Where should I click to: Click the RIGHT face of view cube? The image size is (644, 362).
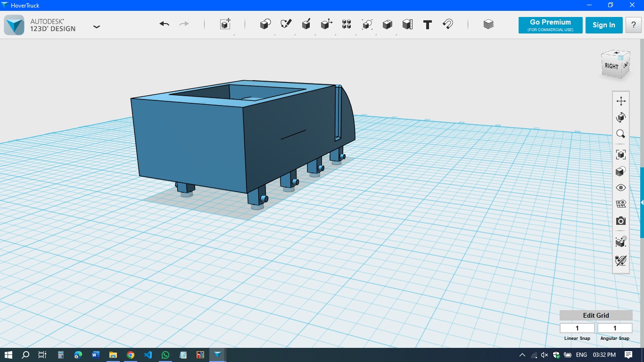(x=611, y=66)
